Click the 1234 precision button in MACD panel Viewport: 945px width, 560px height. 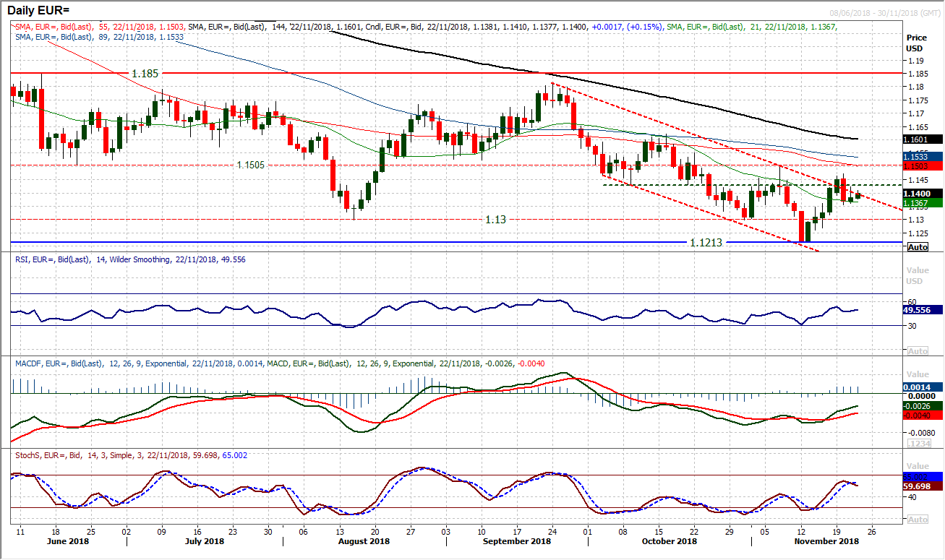(x=918, y=443)
